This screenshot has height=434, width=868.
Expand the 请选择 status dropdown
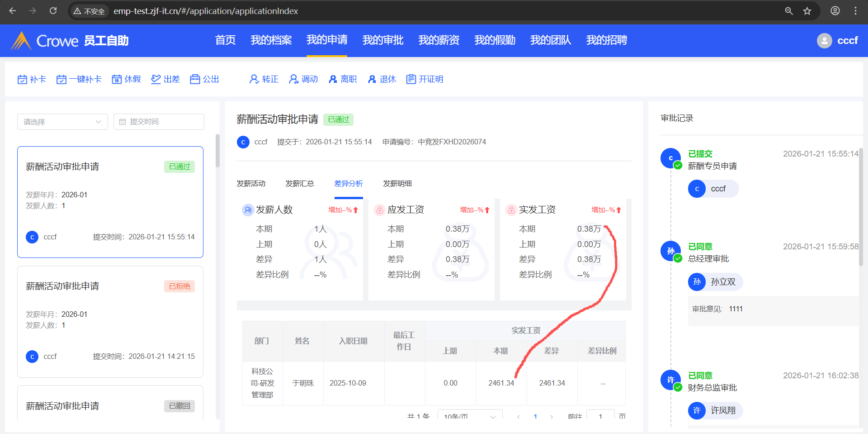[x=62, y=122]
